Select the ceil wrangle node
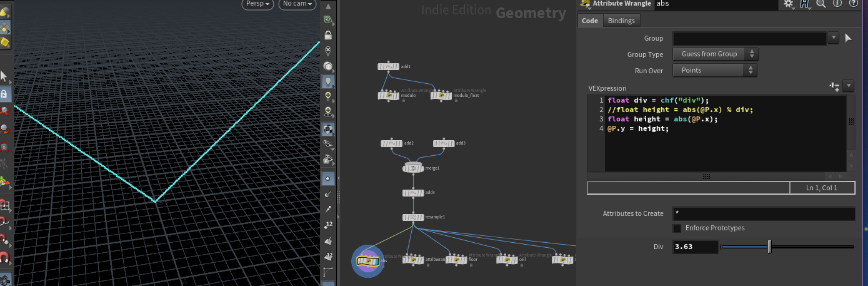 click(508, 259)
